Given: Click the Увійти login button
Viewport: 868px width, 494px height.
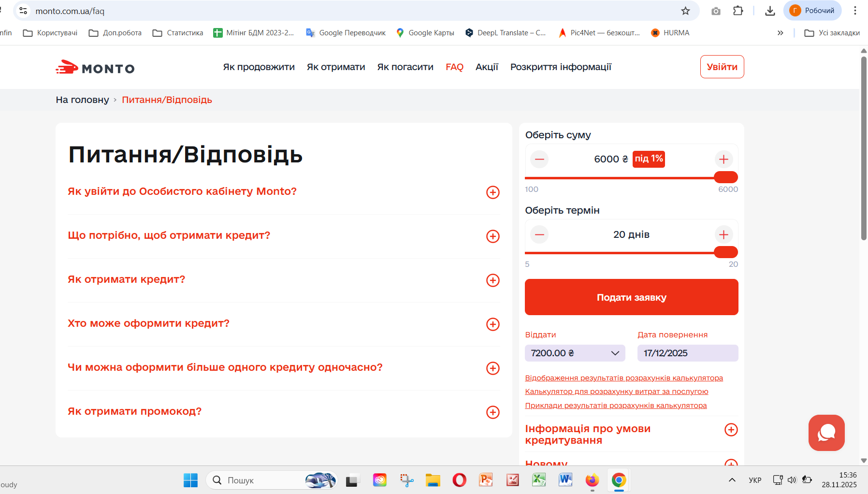Looking at the screenshot, I should [x=722, y=67].
